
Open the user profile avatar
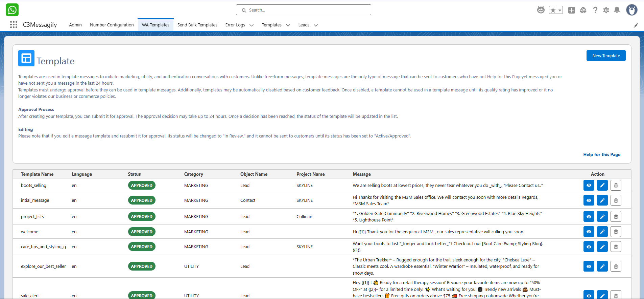pyautogui.click(x=631, y=10)
